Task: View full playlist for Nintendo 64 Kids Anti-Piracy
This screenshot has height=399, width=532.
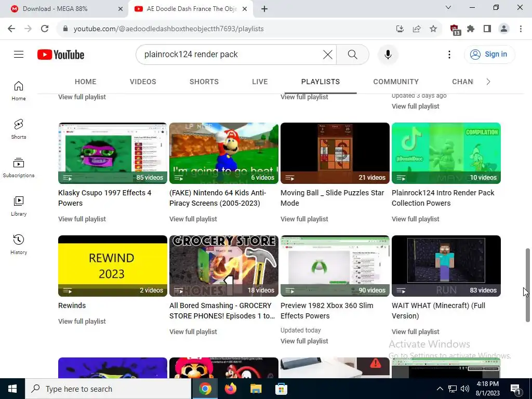Action: coord(193,219)
